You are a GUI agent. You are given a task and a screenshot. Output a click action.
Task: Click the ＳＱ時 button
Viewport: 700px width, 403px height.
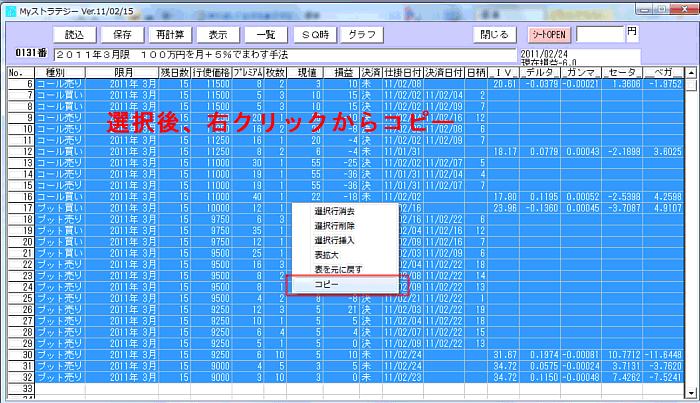coord(315,35)
